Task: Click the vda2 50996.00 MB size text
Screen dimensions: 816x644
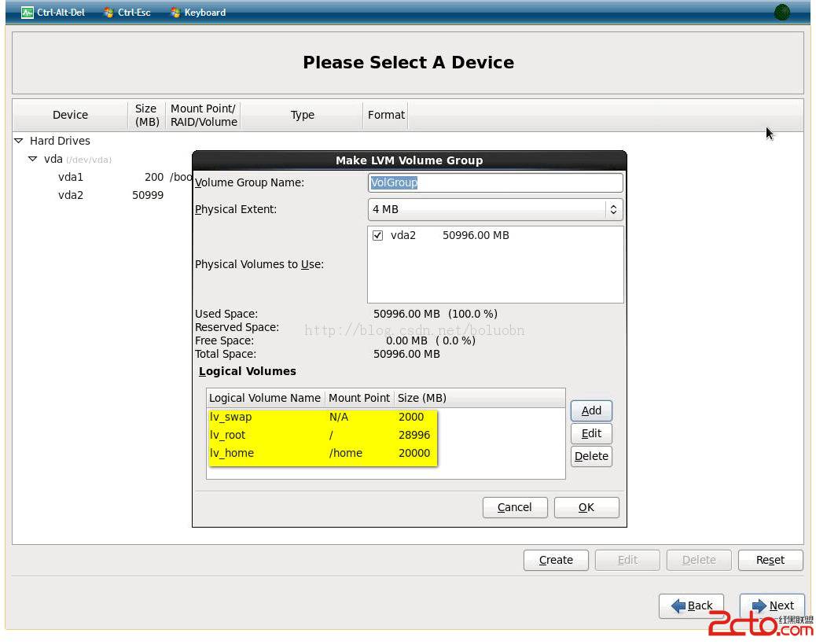Action: [x=476, y=235]
